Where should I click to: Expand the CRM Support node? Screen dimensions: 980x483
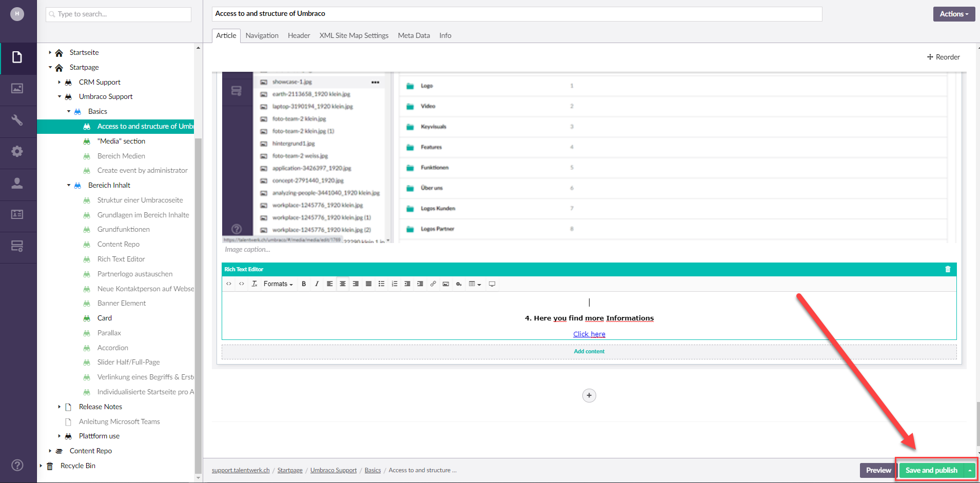60,82
